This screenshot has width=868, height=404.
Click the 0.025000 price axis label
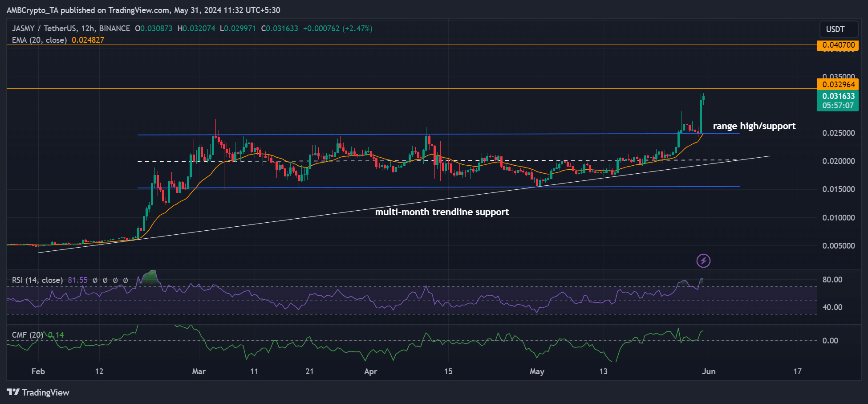pyautogui.click(x=839, y=133)
